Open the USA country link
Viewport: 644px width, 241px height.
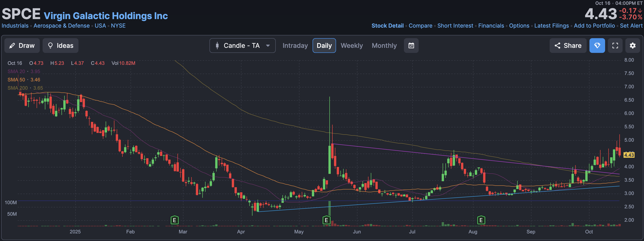100,26
